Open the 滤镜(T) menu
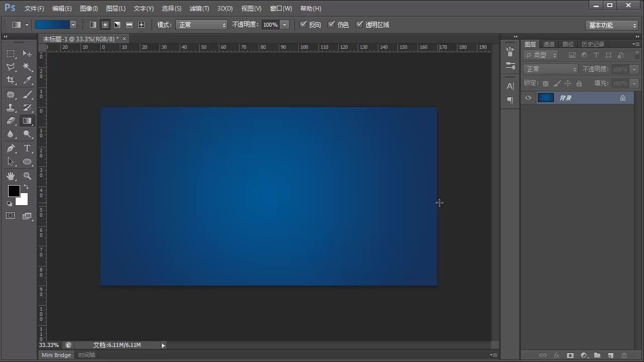The image size is (644, 362). (199, 9)
